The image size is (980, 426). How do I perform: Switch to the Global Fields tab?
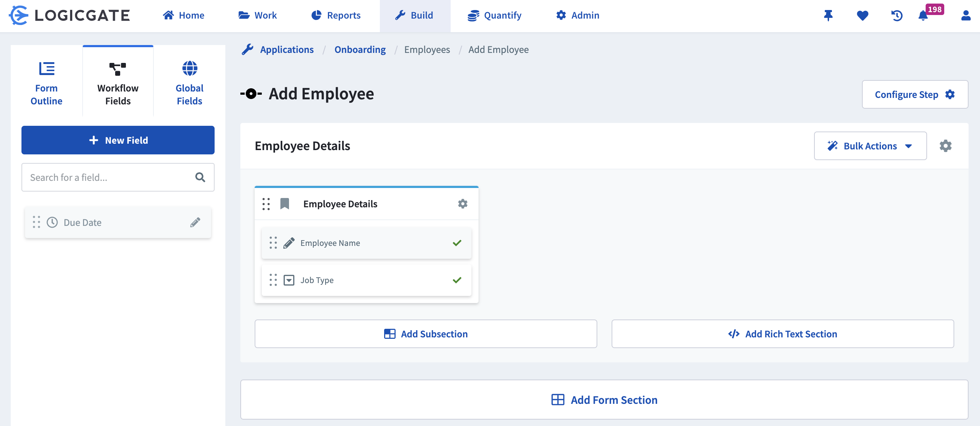[x=189, y=82]
